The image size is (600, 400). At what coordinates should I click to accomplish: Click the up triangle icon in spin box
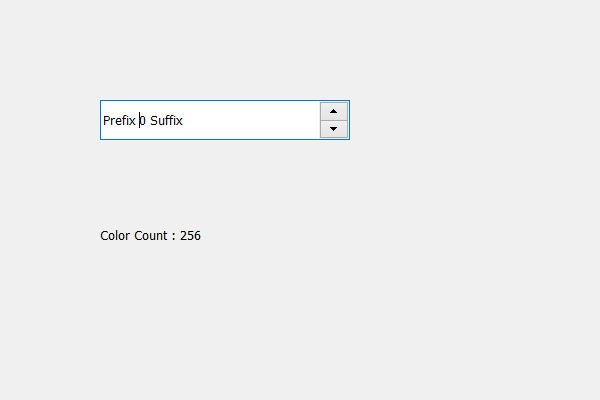point(333,111)
